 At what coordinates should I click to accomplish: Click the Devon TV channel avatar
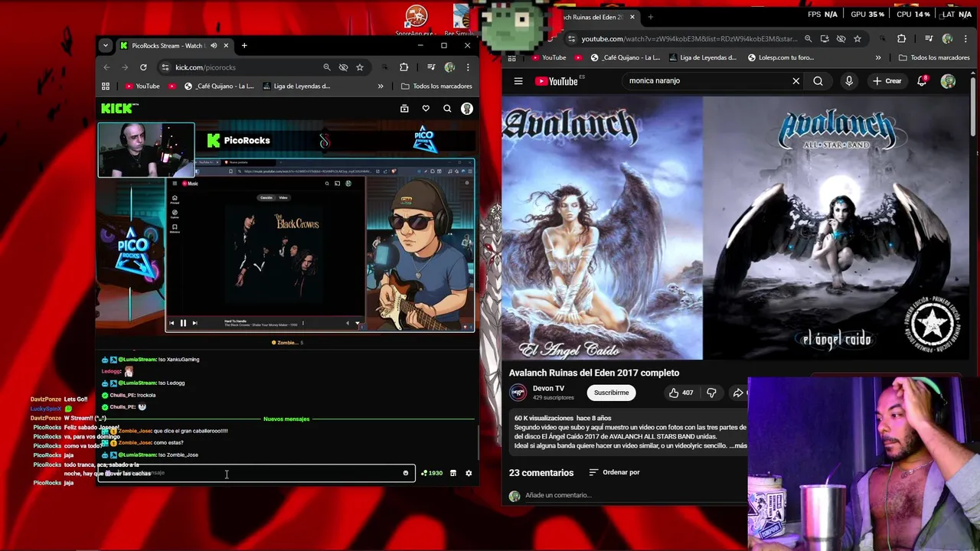[x=518, y=393]
